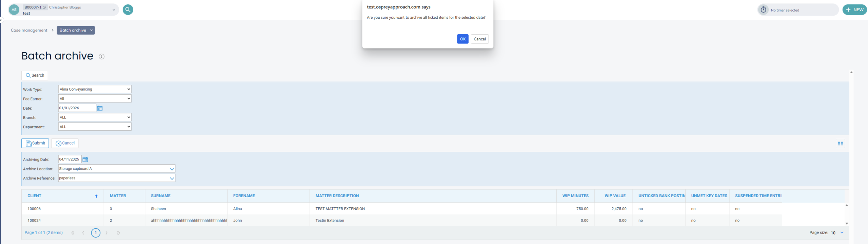Open the Archiving Date calendar picker
Viewport: 868px width, 244px height.
85,159
